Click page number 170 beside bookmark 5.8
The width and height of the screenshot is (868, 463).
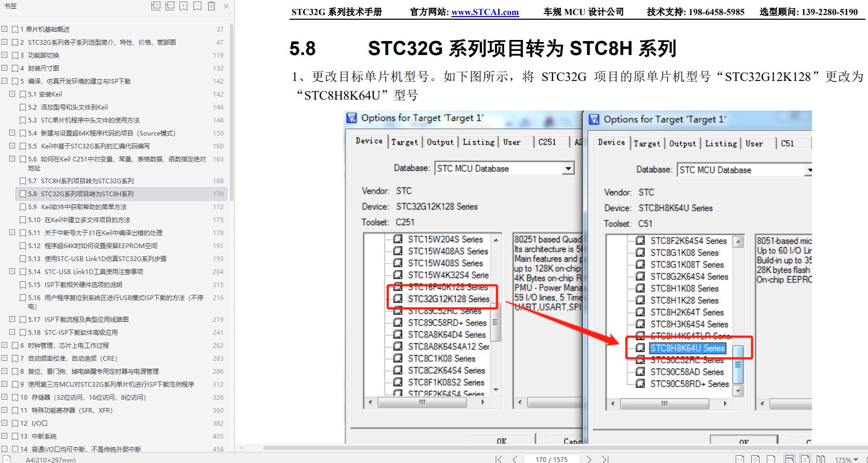tap(218, 194)
